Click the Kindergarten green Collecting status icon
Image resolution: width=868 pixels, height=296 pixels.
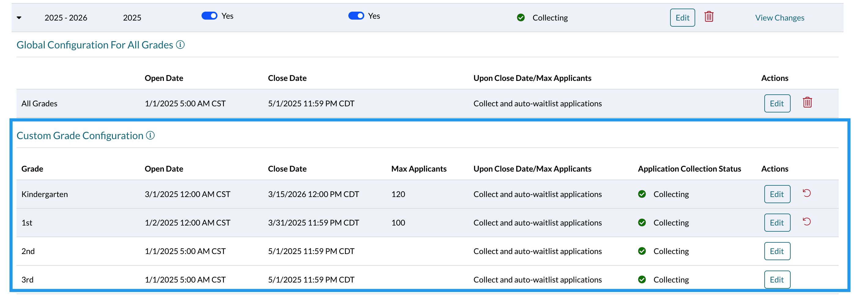[x=642, y=194]
